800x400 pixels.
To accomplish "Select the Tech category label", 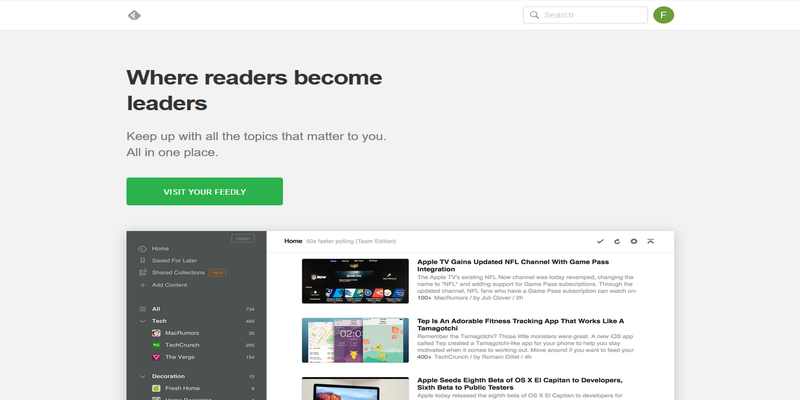I will [x=159, y=321].
